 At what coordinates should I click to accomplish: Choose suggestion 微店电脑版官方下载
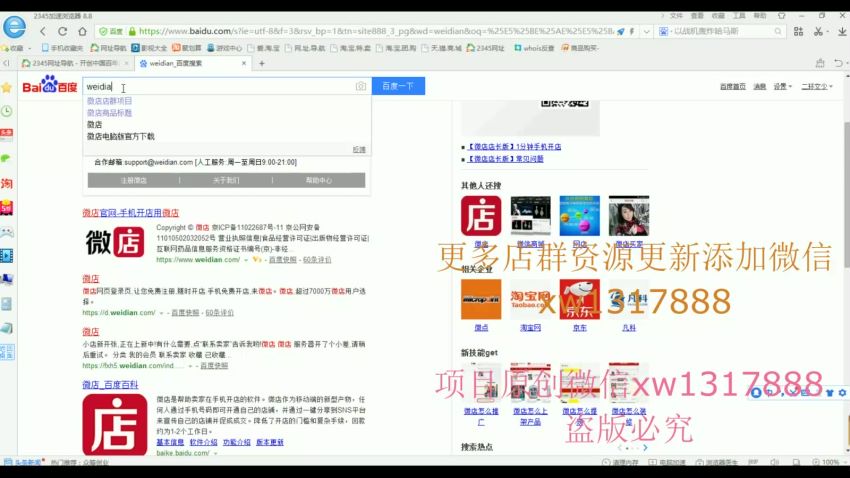(x=120, y=137)
